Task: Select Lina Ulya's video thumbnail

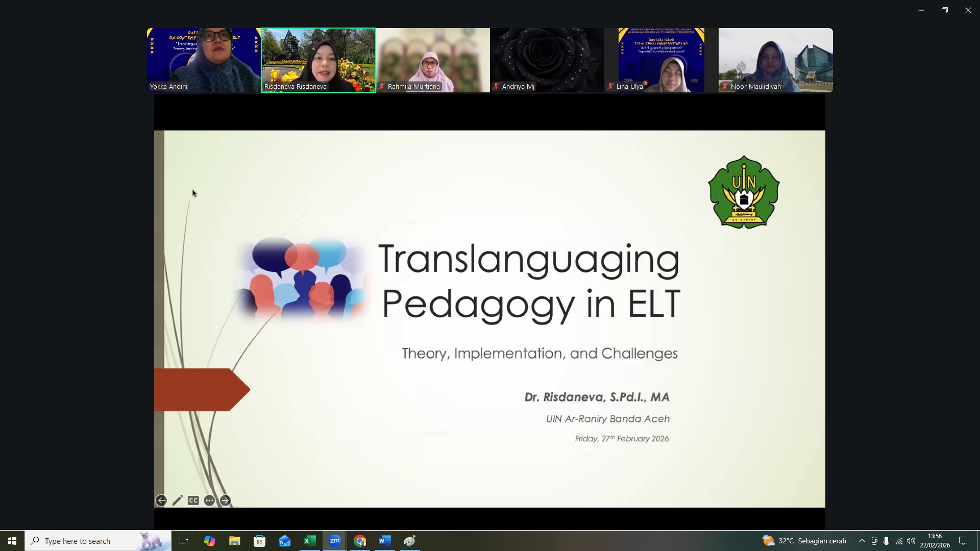Action: (661, 60)
